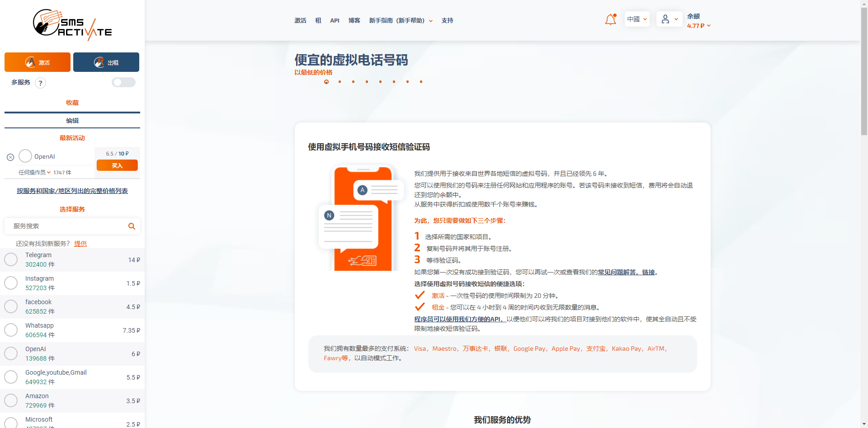Select the Amazon service radio
This screenshot has width=868, height=428.
click(11, 400)
